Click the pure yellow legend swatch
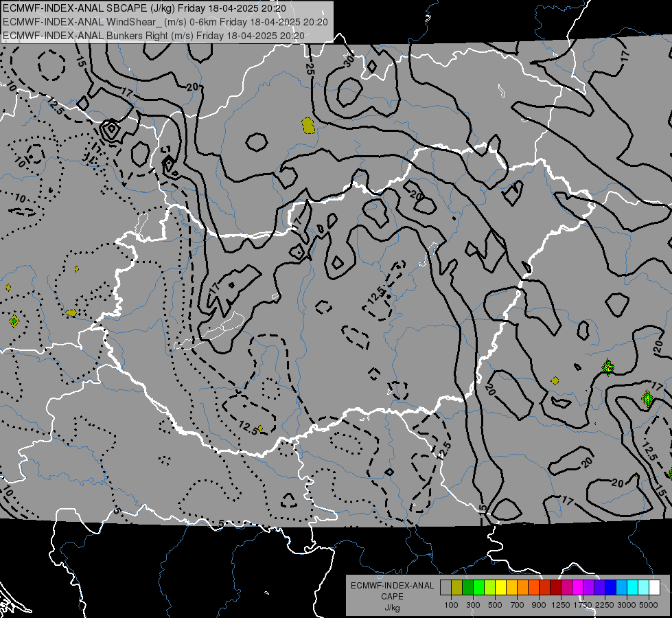Image resolution: width=672 pixels, height=618 pixels. pos(500,587)
